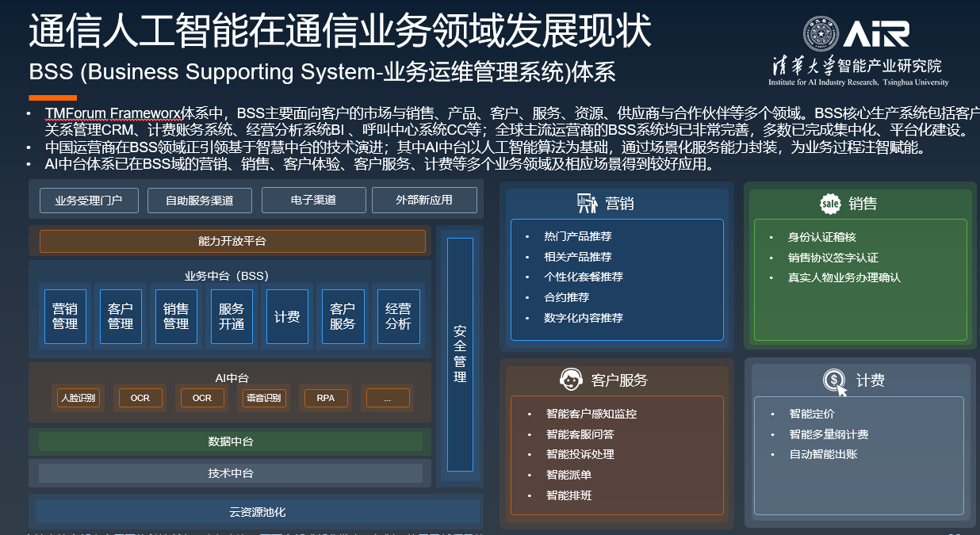Viewport: 980px width, 535px height.
Task: Select the orange 能力开放平台 bar
Action: coord(232,241)
